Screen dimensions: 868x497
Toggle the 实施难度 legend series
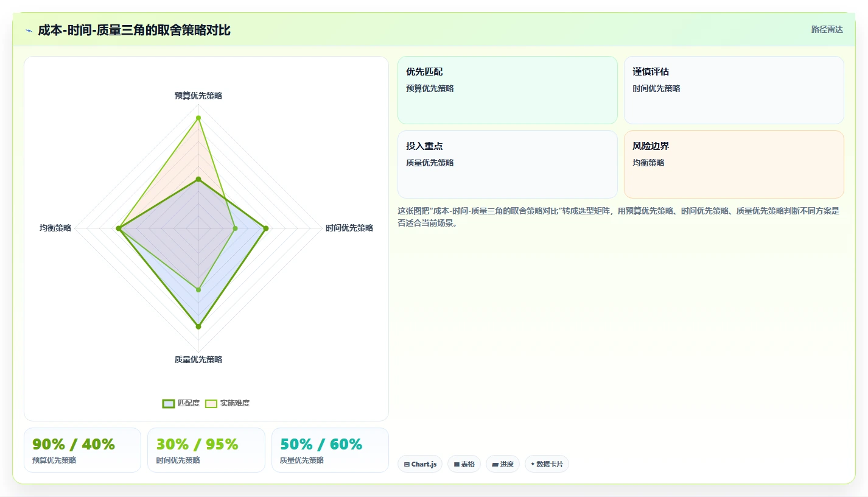pyautogui.click(x=228, y=403)
